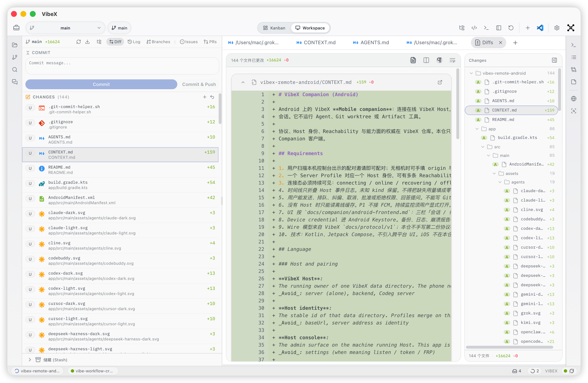
Task: Click the Commit button
Action: click(101, 84)
